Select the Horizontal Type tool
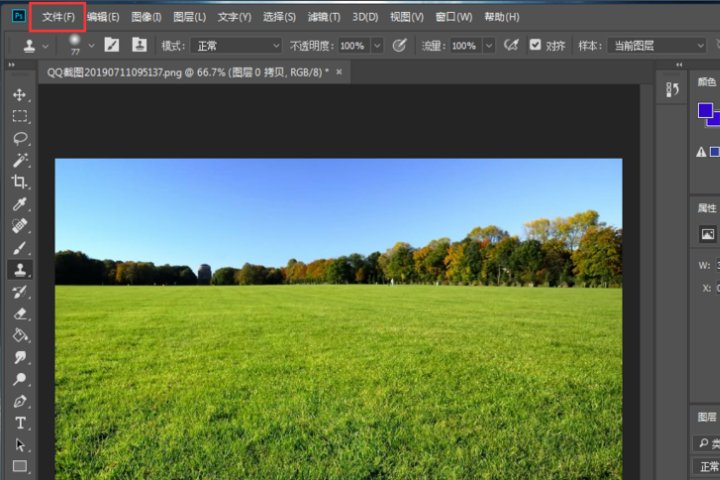The width and height of the screenshot is (720, 480). click(x=19, y=423)
